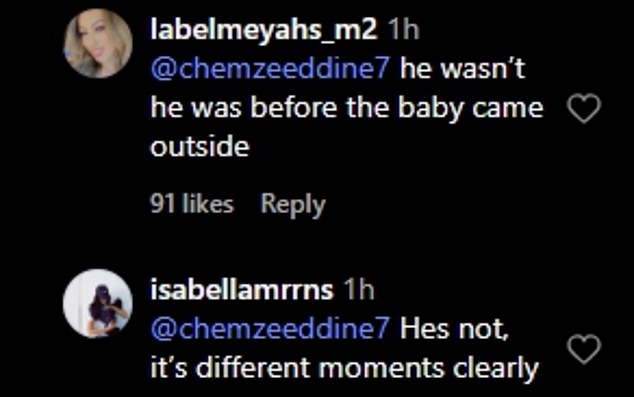The image size is (634, 397).
Task: Click the "he was before the baby came" line
Action: click(347, 108)
